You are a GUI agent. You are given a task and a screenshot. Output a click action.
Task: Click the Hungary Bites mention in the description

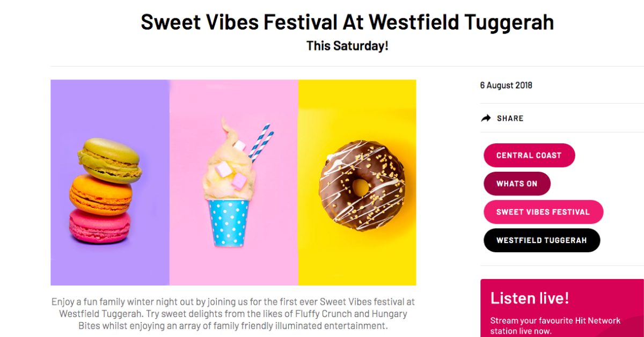pyautogui.click(x=390, y=314)
